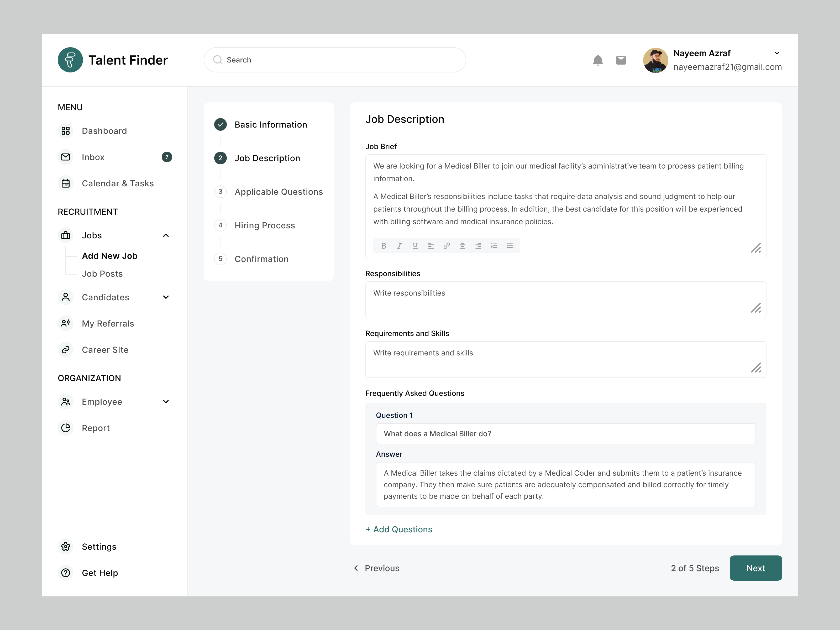Screen dimensions: 840x630
Task: Expand the Candidates submenu
Action: click(166, 297)
